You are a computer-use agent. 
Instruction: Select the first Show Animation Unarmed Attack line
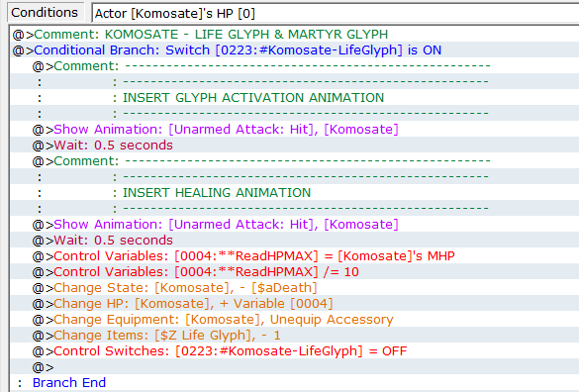coord(295,130)
